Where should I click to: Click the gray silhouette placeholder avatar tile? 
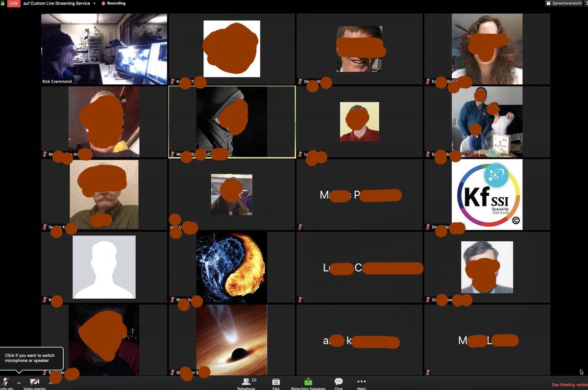click(x=104, y=267)
